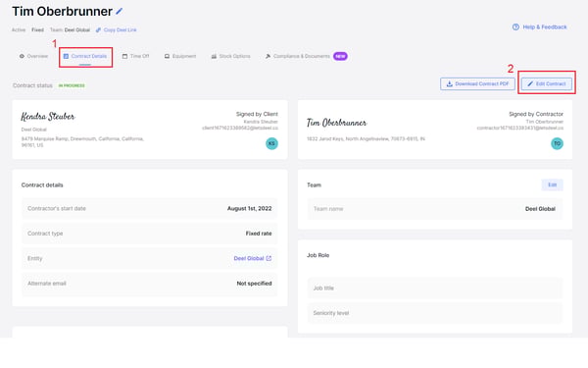Click the Edit Contract button
Screen dimensions: 588x368
pyautogui.click(x=547, y=83)
